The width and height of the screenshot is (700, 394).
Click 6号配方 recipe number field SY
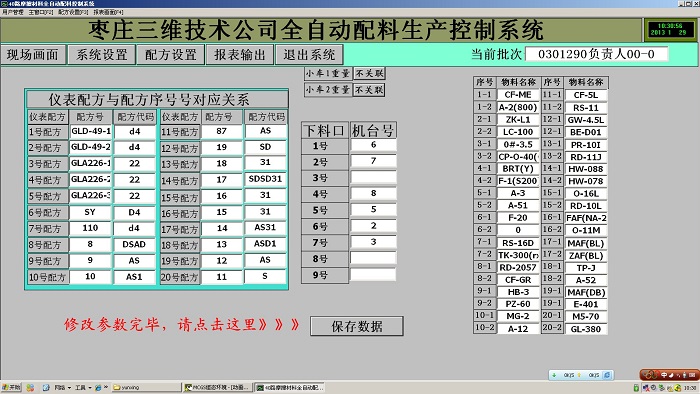(91, 212)
